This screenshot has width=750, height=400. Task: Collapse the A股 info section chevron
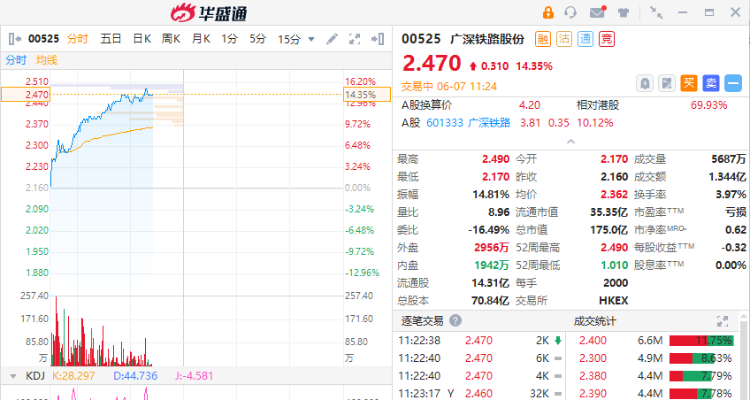pyautogui.click(x=571, y=142)
